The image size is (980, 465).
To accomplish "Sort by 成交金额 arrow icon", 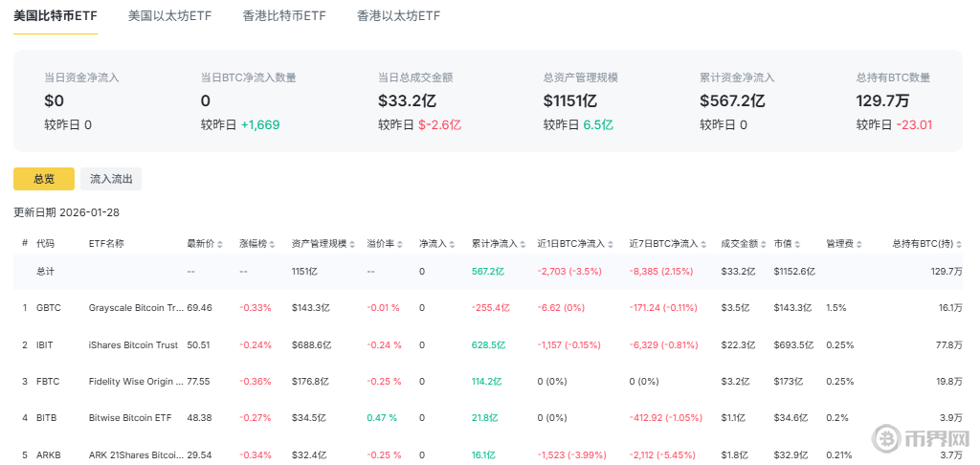I will pos(763,244).
